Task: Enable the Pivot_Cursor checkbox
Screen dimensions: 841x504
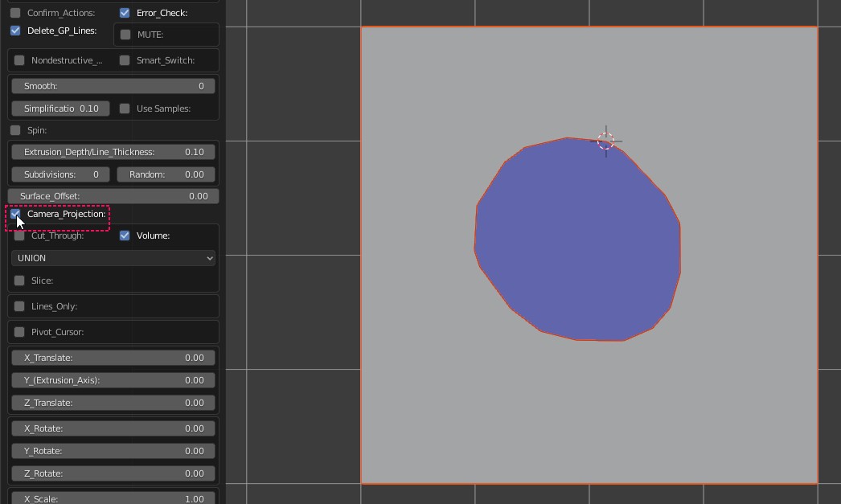Action: [20, 332]
